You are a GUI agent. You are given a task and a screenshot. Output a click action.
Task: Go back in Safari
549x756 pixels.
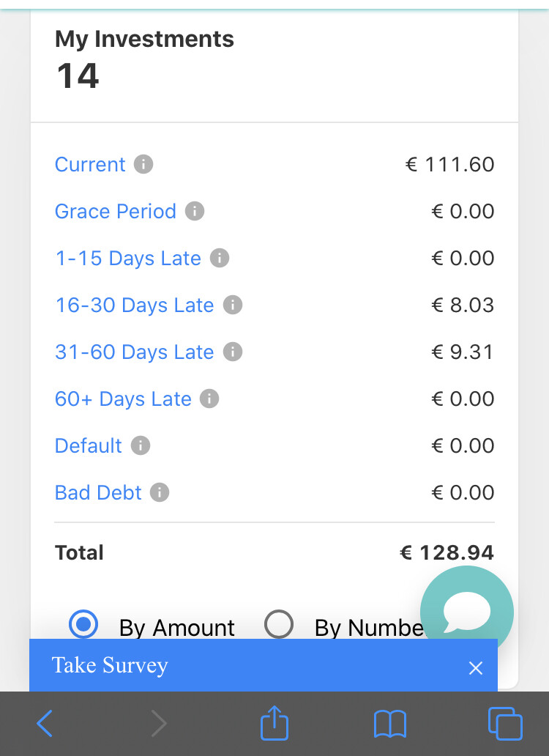pos(45,723)
